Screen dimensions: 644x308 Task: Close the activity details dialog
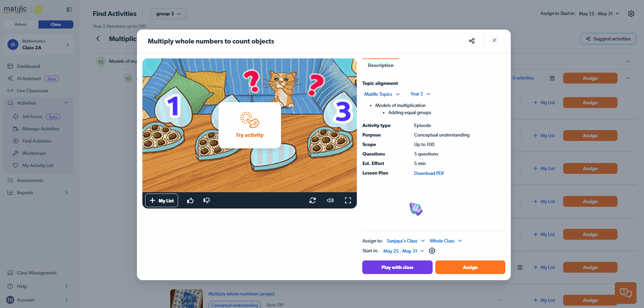click(494, 40)
